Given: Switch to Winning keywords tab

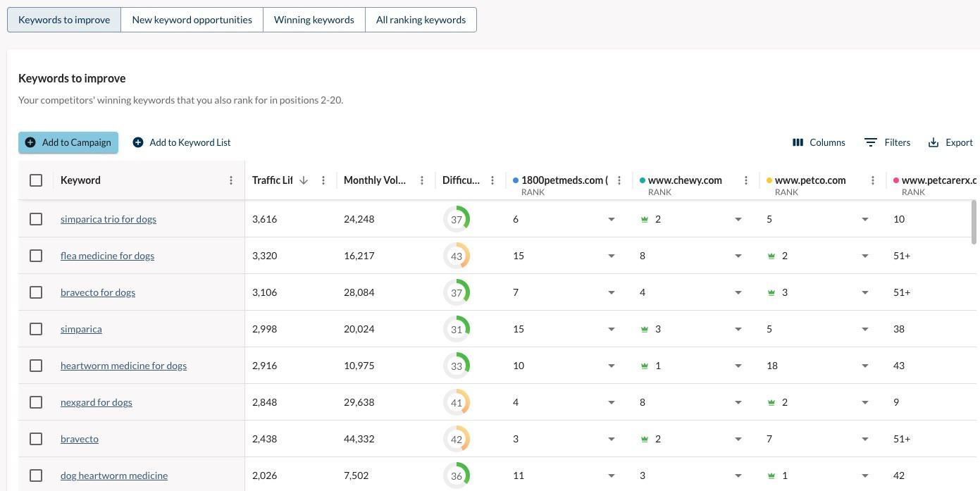Looking at the screenshot, I should [314, 20].
